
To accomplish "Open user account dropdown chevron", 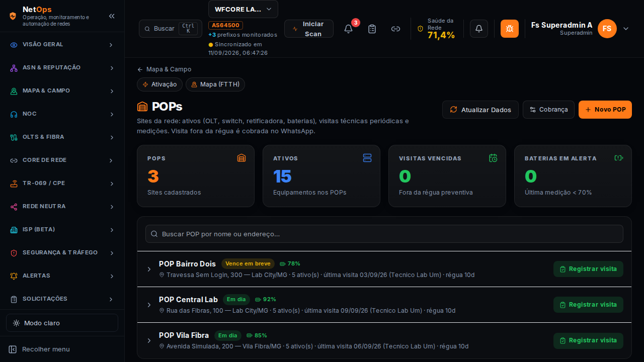I will click(x=626, y=29).
